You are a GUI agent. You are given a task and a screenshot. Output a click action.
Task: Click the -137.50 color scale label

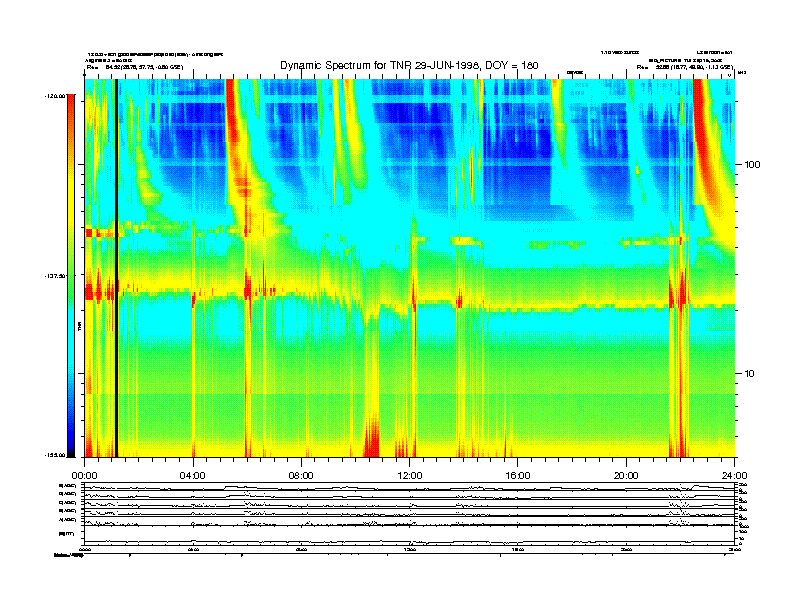point(55,276)
